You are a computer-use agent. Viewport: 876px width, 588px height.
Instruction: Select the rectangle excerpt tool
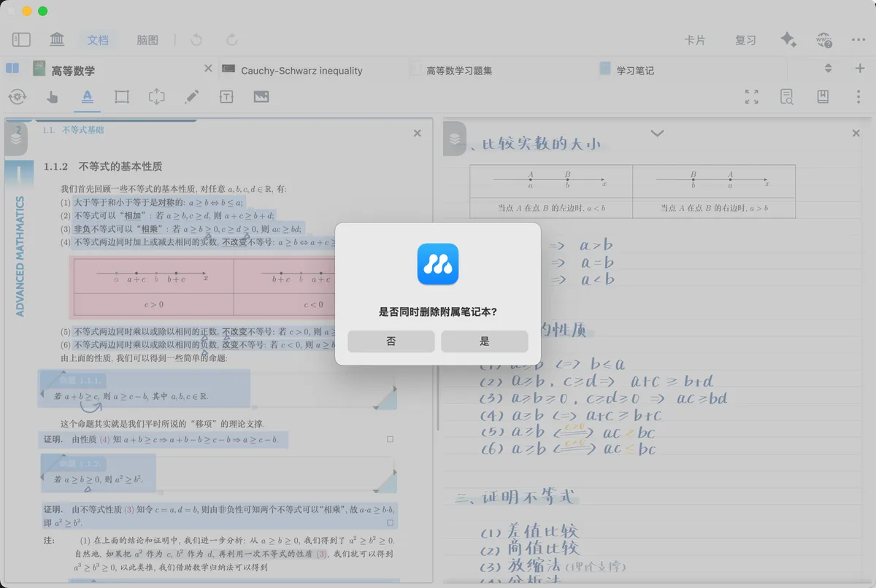[121, 96]
